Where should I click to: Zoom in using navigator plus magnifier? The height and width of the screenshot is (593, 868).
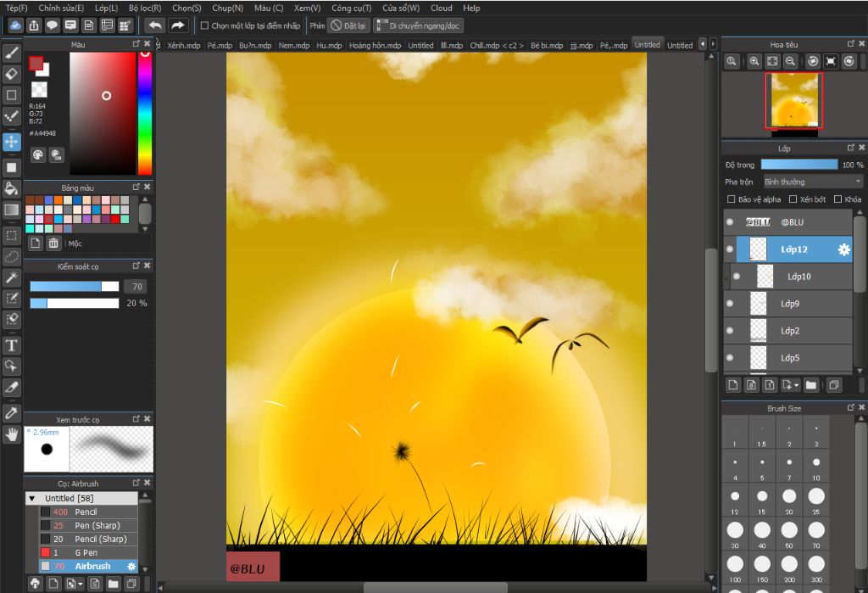click(x=754, y=62)
